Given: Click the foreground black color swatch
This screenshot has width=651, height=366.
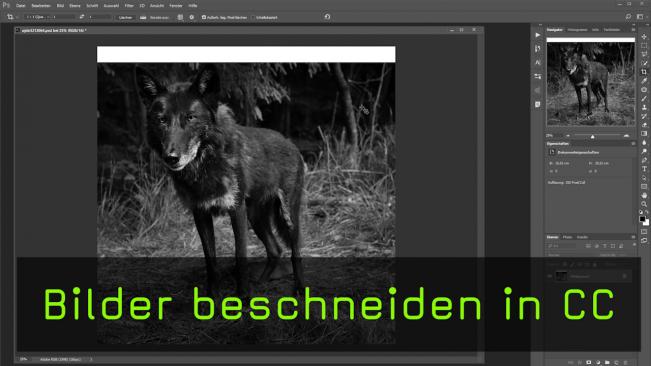Looking at the screenshot, I should pos(642,219).
